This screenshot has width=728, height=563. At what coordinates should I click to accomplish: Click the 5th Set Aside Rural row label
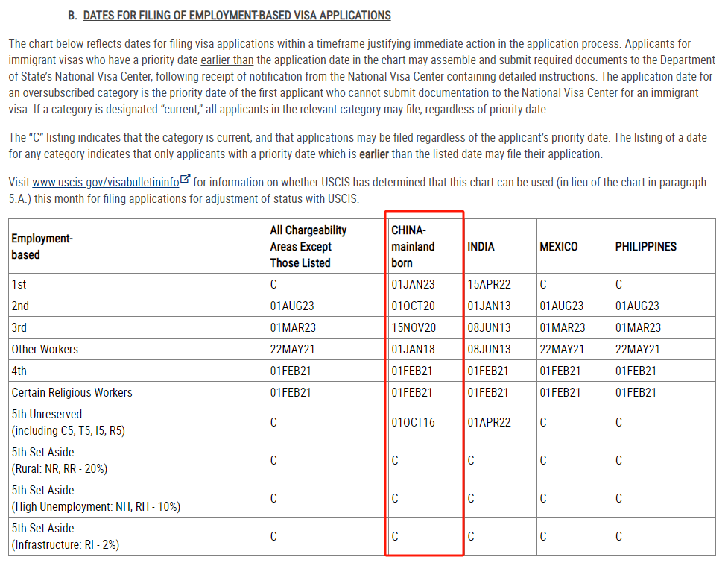pyautogui.click(x=60, y=460)
